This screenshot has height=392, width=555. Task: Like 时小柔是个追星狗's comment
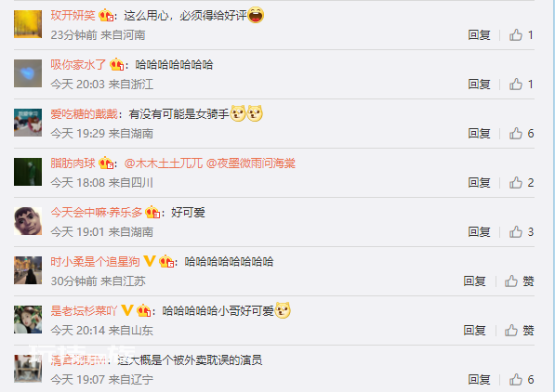click(x=519, y=281)
